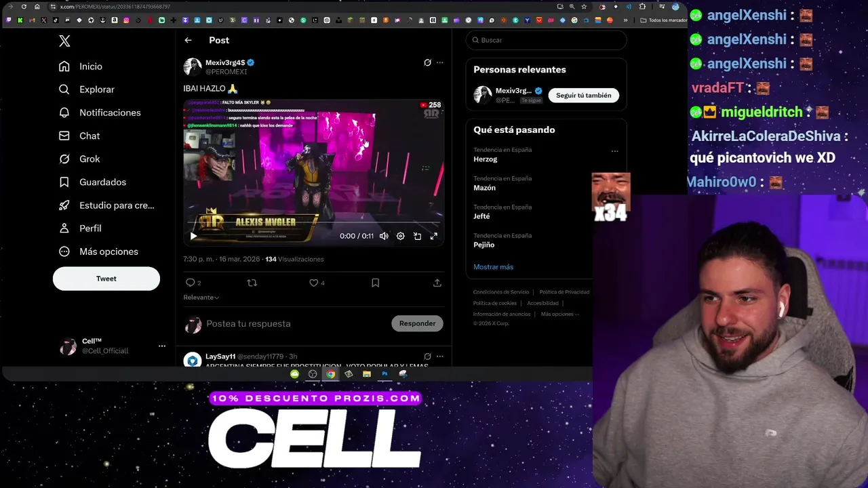Bookmark the post

(x=375, y=283)
